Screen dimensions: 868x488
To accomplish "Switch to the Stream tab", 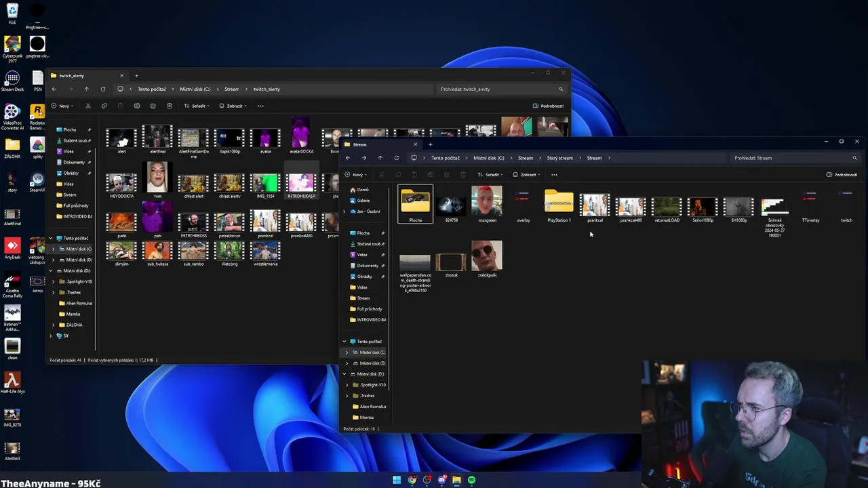I will [x=380, y=144].
